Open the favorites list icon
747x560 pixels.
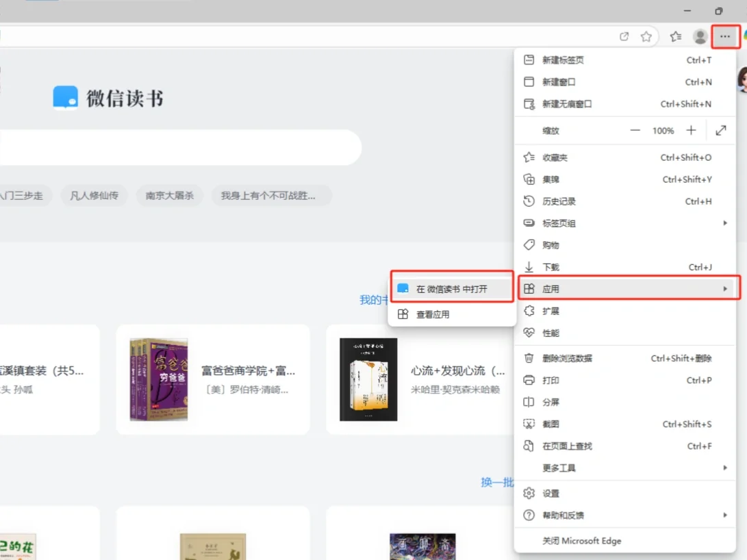coord(676,37)
